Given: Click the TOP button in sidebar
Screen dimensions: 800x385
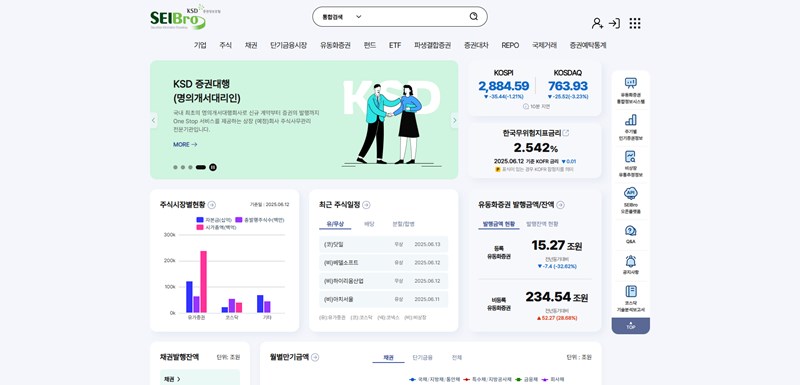Looking at the screenshot, I should 631,325.
